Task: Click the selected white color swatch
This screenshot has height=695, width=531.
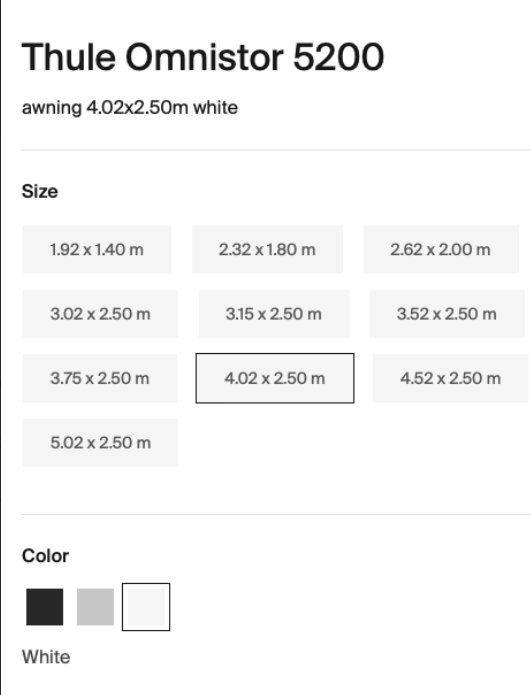Action: click(x=146, y=607)
